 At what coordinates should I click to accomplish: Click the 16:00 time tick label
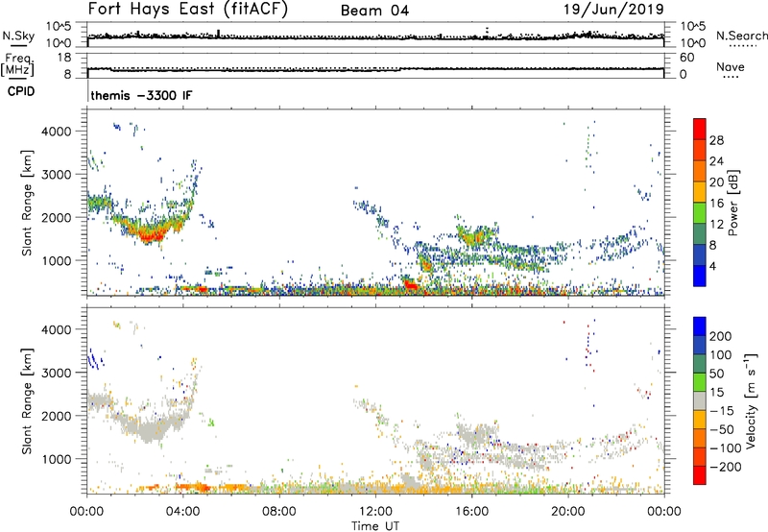(471, 512)
